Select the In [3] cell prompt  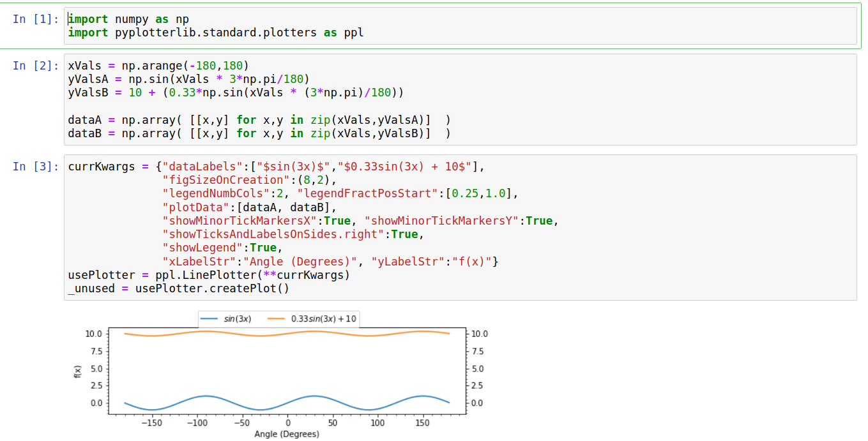pyautogui.click(x=36, y=167)
